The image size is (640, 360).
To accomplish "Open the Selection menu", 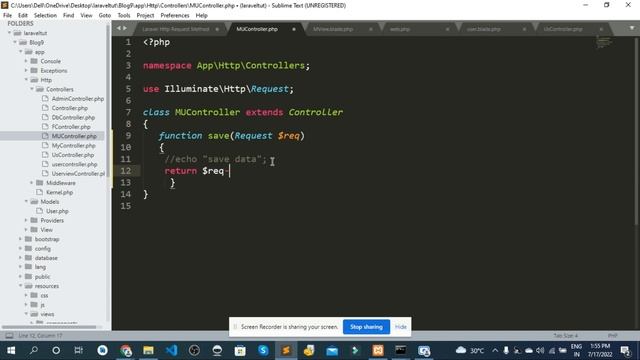I will point(45,15).
